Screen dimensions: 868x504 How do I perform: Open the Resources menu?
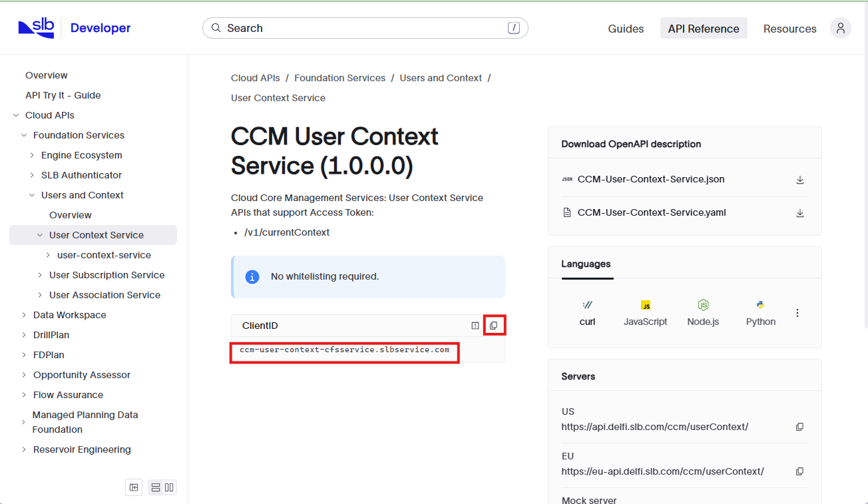click(x=789, y=29)
